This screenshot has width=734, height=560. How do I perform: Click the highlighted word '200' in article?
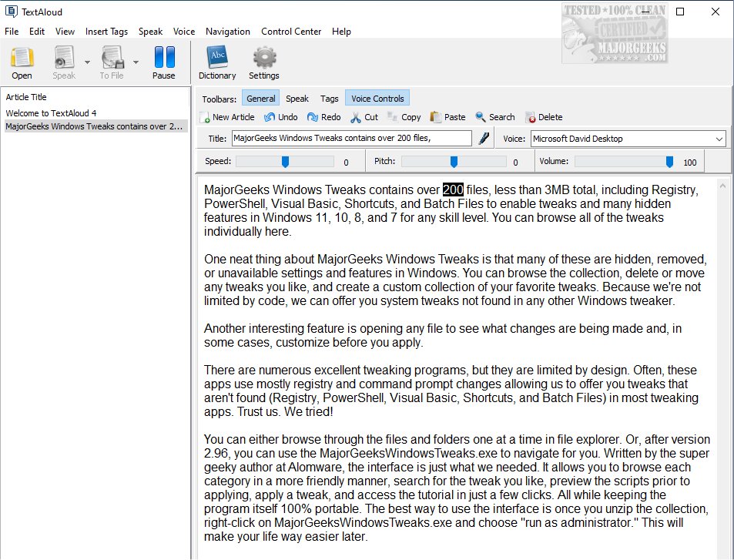tap(453, 189)
